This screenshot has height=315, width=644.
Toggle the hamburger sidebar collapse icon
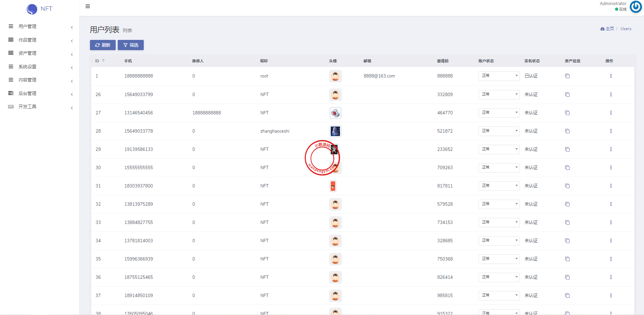pos(88,6)
